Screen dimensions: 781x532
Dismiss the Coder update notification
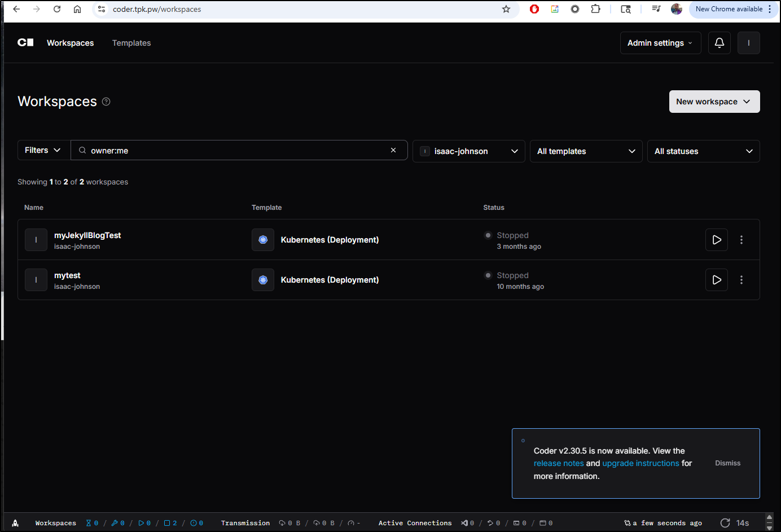click(x=727, y=463)
